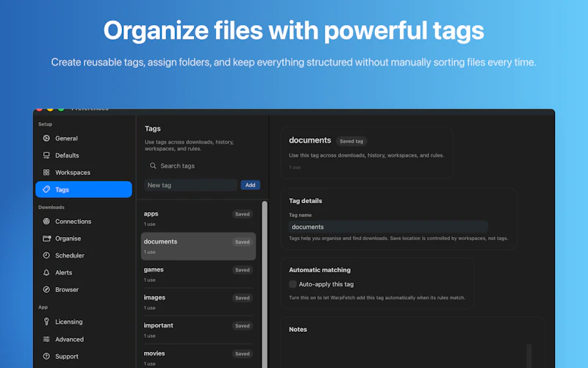588x368 pixels.
Task: Open the General preferences section
Action: (x=84, y=138)
